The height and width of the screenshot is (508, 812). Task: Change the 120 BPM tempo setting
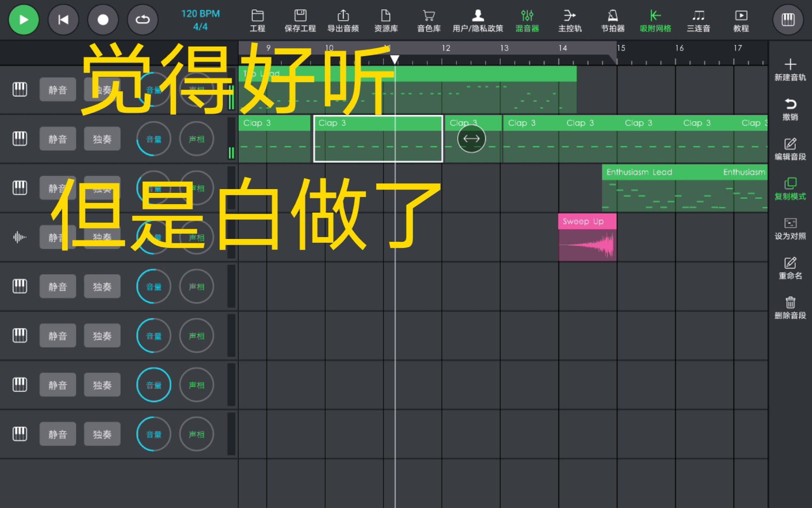201,14
